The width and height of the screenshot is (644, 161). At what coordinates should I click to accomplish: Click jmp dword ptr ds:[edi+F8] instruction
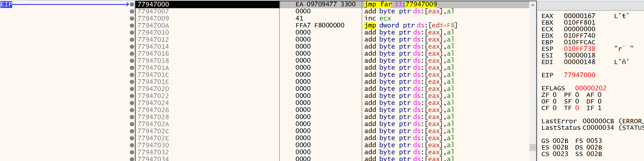click(x=411, y=25)
